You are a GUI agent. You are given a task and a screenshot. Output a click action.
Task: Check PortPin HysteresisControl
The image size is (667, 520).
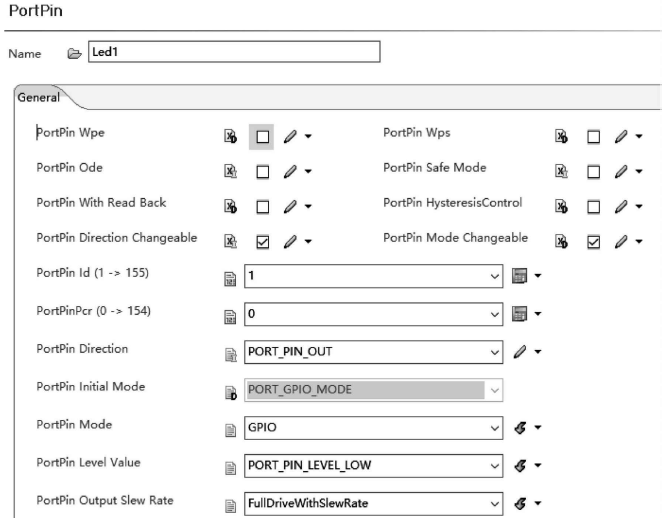[x=593, y=206]
